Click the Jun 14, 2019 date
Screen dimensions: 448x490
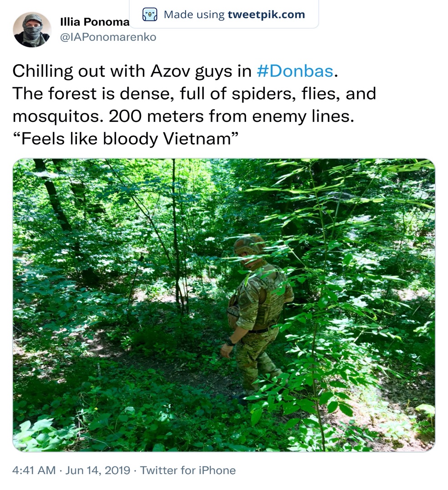pos(97,470)
